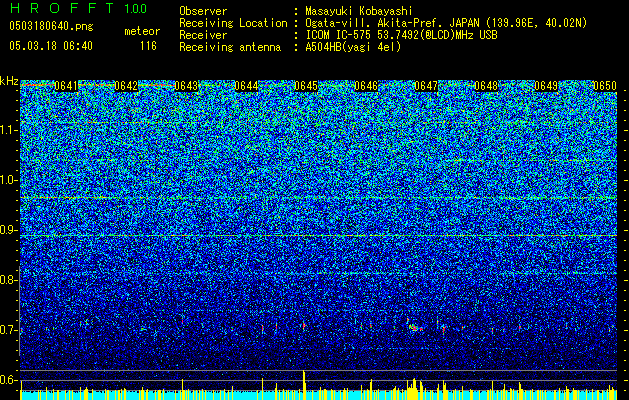
Task: Select the observer name Masayuki Kobayashi
Action: (359, 11)
